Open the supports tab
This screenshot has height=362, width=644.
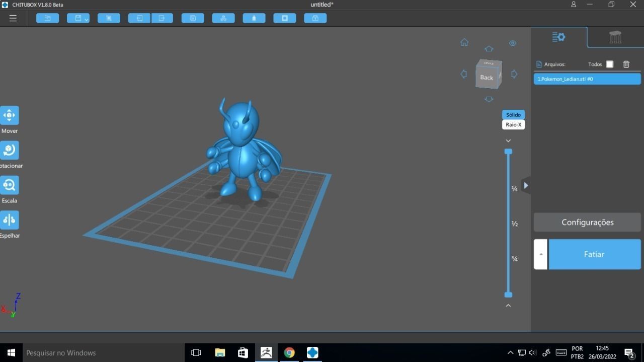tap(615, 37)
